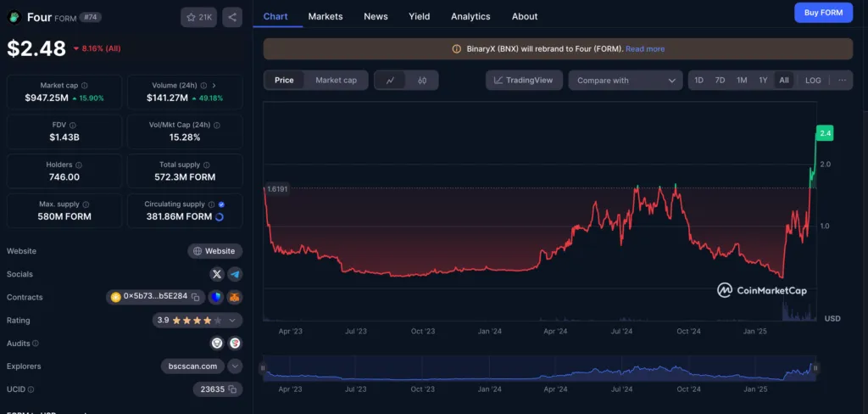This screenshot has height=414, width=868.
Task: Visit project Website button
Action: pos(214,251)
